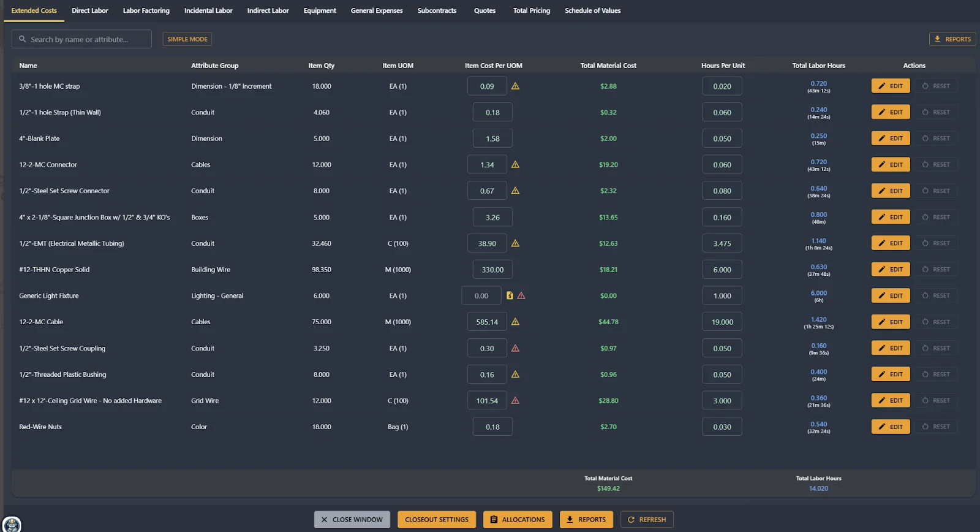The image size is (980, 532).
Task: Toggle the Simple Mode button
Action: point(187,39)
